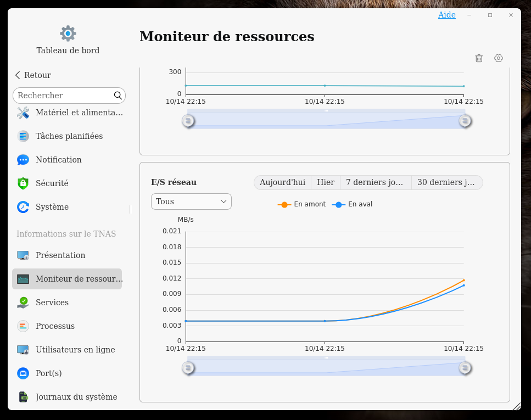Viewport: 531px width, 420px height.
Task: Click the Retour back chevron
Action: (18, 75)
